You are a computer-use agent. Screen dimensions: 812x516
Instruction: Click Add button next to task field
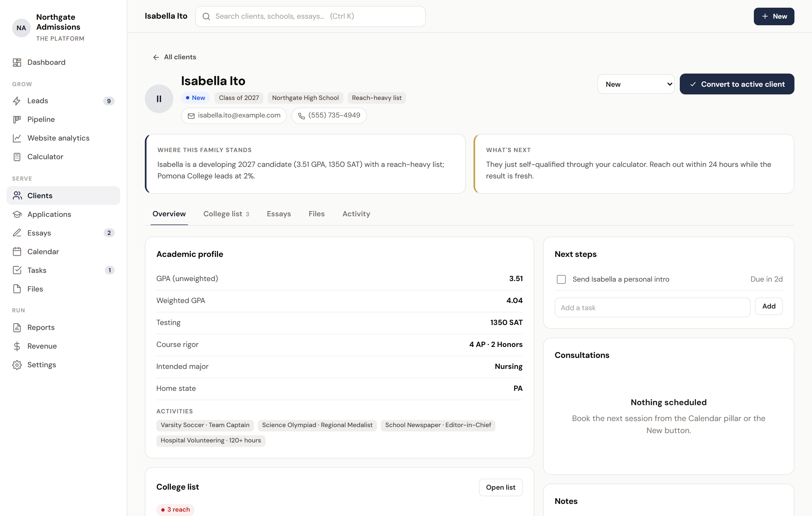[768, 306]
